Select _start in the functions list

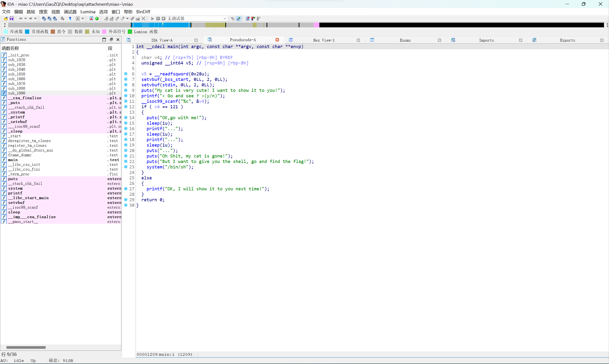tap(61, 136)
